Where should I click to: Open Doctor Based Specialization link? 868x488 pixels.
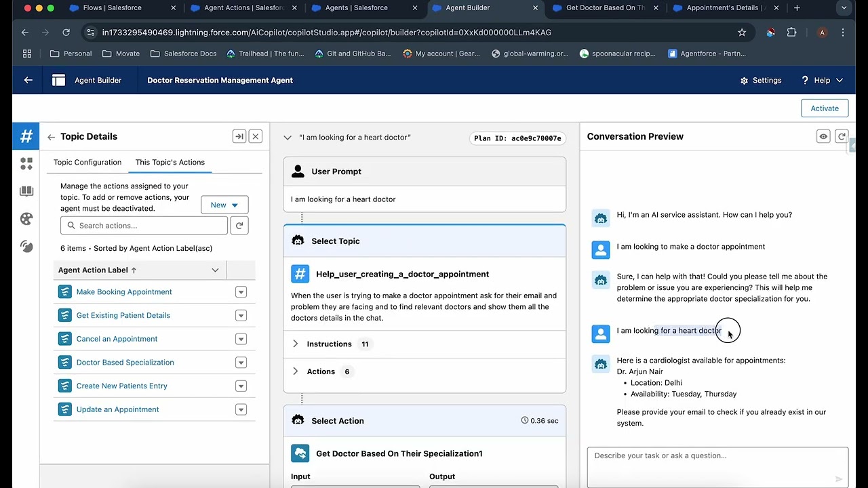coord(125,363)
